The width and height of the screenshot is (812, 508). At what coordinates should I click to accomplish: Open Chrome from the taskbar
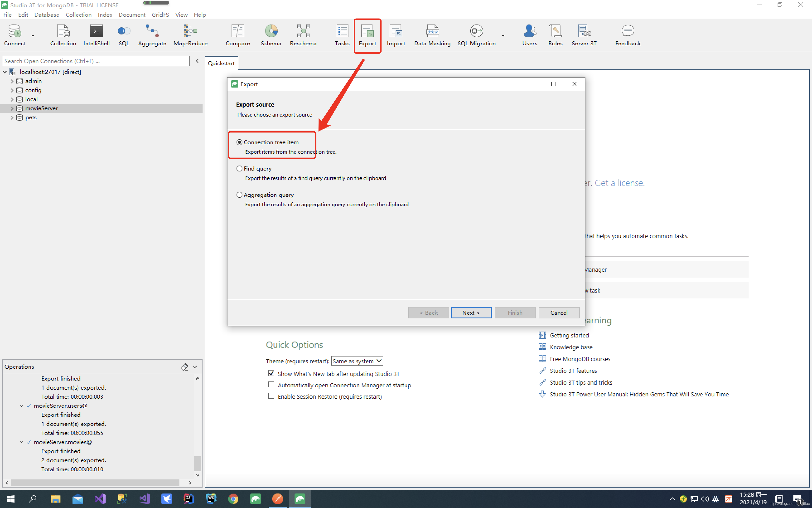[233, 499]
